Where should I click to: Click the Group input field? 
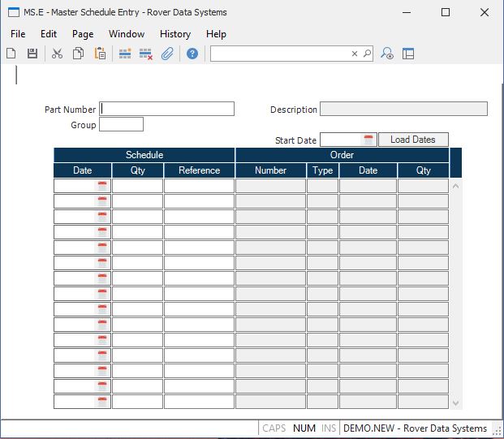pos(121,124)
